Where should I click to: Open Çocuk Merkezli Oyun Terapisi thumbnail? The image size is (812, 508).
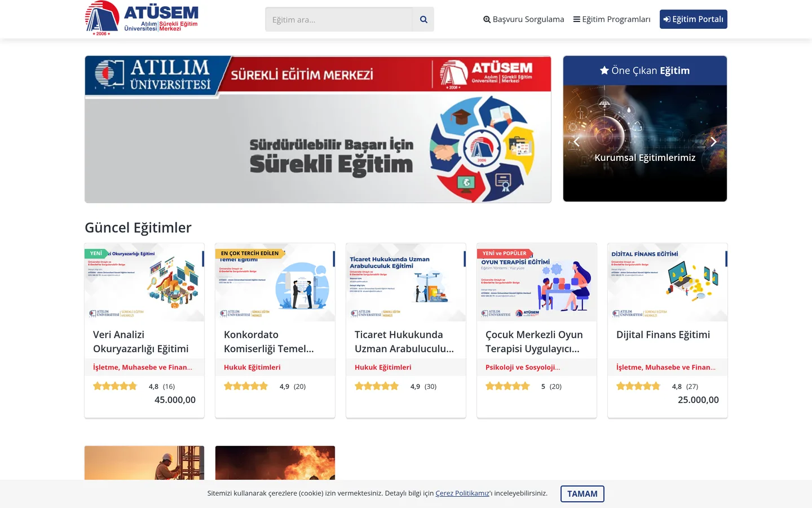[x=537, y=282]
